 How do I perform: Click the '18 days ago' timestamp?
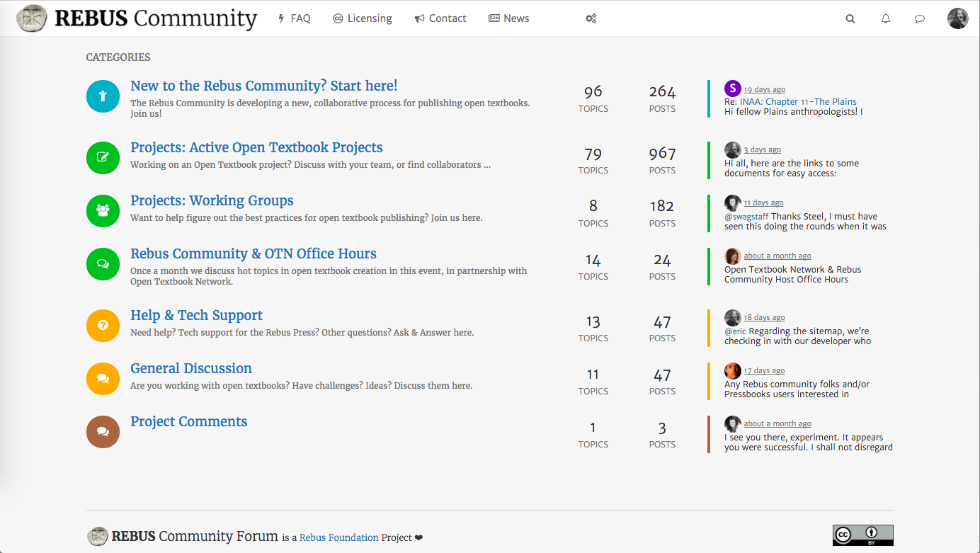(764, 318)
